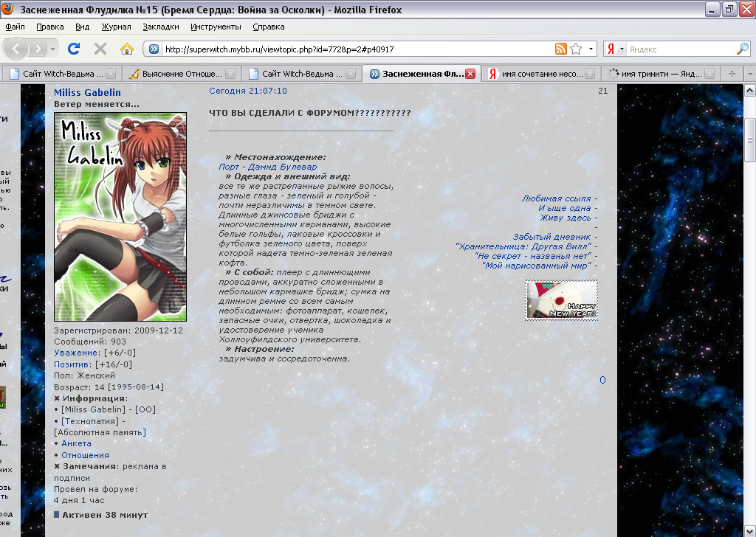Switch to the Выяснение Отноше... tab
756x537 pixels.
pos(182,74)
